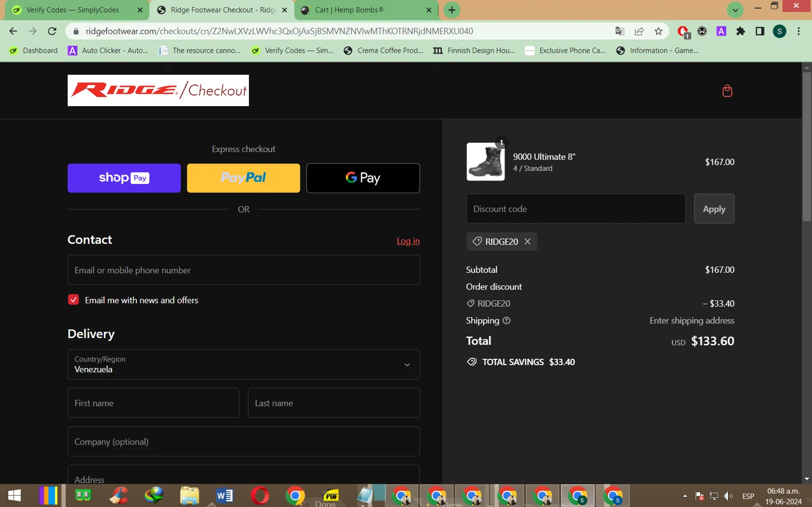Viewport: 812px width, 507px height.
Task: Switch the ESP input language
Action: (x=748, y=496)
